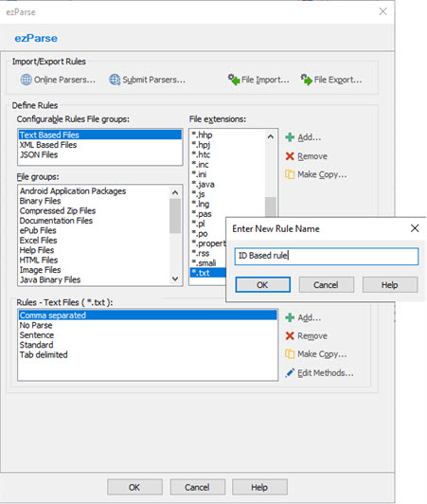Click the green plus Add icon beside Rules list
Image resolution: width=427 pixels, height=504 pixels.
(290, 317)
